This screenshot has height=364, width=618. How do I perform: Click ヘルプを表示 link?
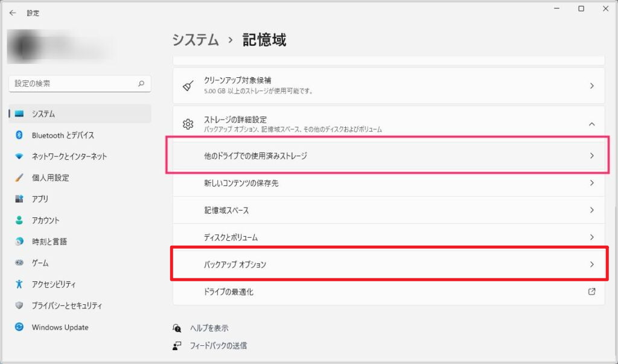[x=209, y=328]
